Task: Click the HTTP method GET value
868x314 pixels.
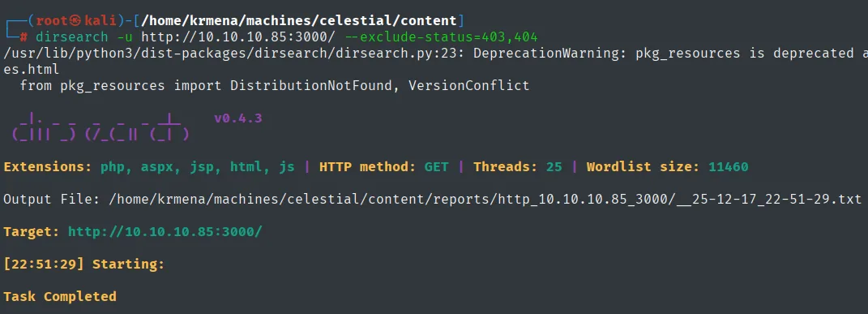Action: [436, 166]
